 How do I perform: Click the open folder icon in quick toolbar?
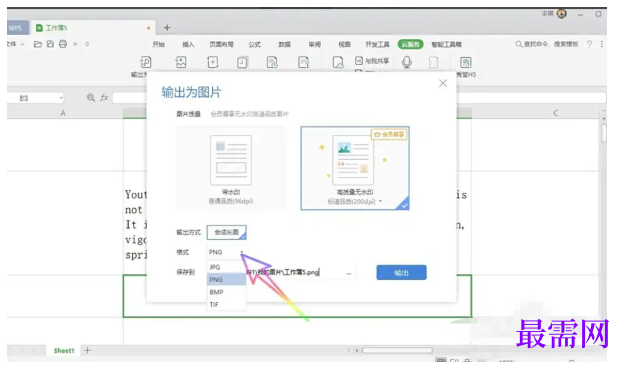point(38,44)
